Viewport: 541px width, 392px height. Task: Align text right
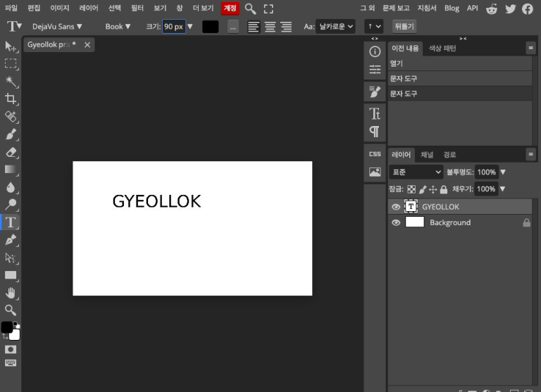click(x=287, y=27)
